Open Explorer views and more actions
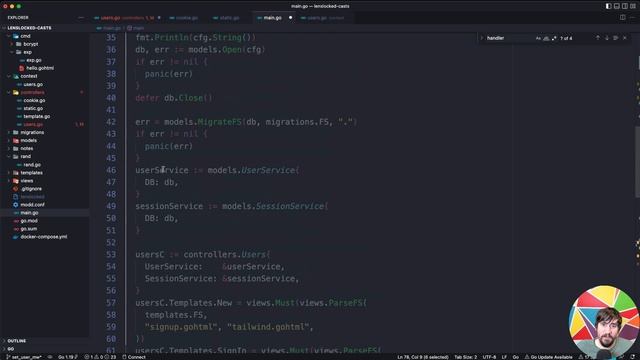Viewport: 640px width, 360px height. pos(80,18)
